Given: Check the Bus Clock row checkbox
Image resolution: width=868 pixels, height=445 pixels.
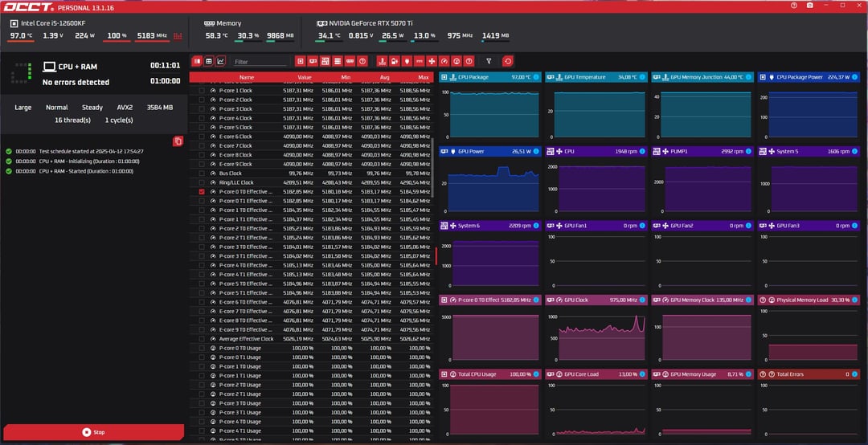Looking at the screenshot, I should coord(202,174).
